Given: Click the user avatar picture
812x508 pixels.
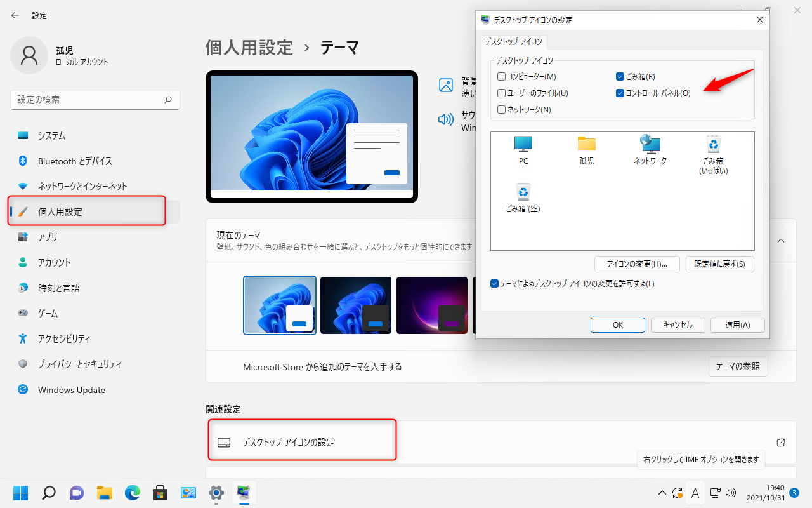Looking at the screenshot, I should point(29,55).
